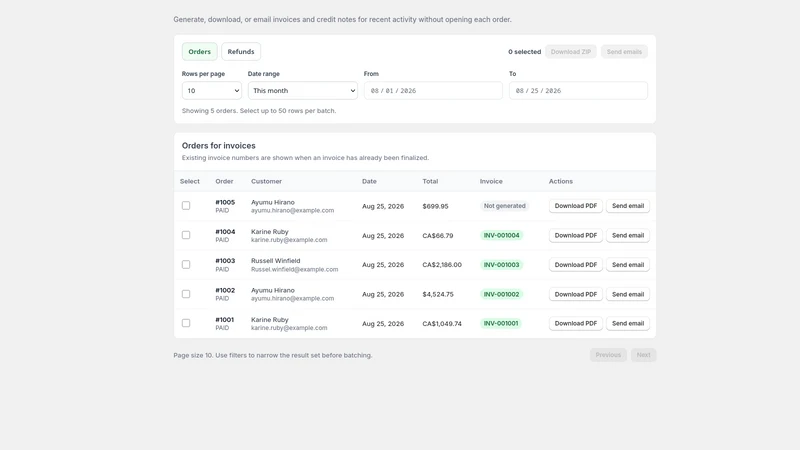Click order number #1005
The height and width of the screenshot is (450, 800).
coord(225,202)
